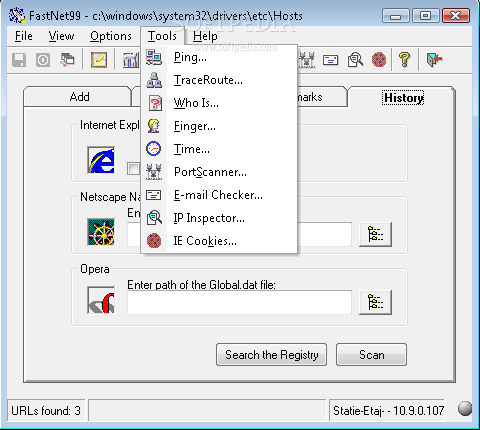Screen dimensions: 480x430
Task: Choose Time... from the Tools menu
Action: 219,149
